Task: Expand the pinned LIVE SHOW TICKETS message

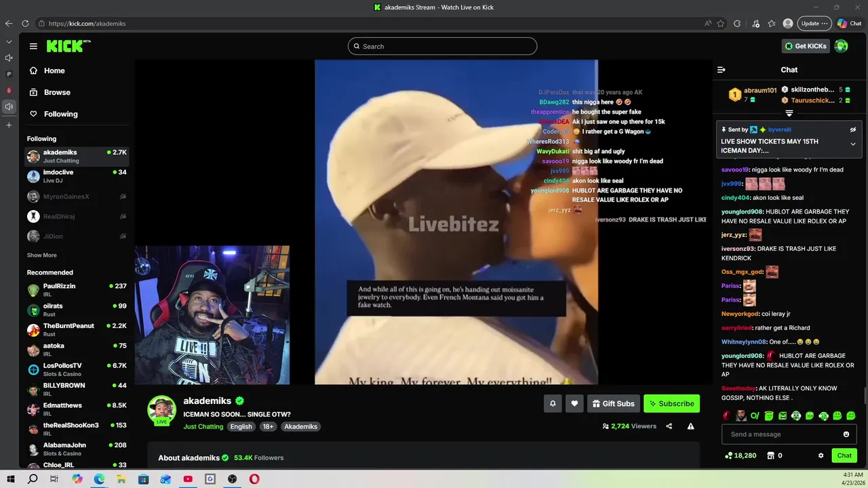Action: pos(853,144)
